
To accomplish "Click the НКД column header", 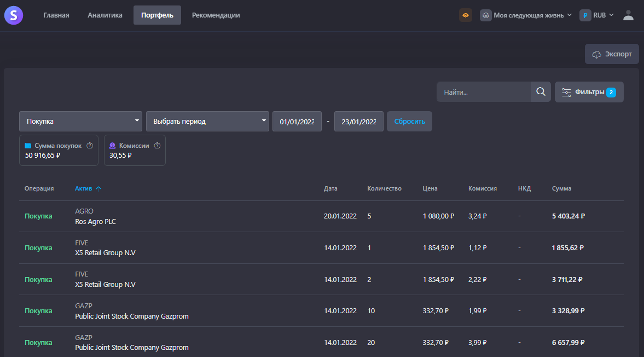I will (525, 188).
